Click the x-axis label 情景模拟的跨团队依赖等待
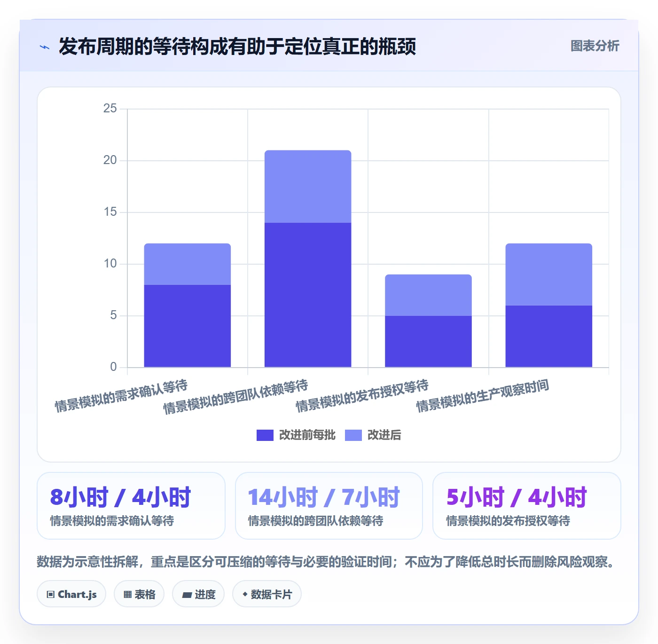Screen dimensions: 658x644 point(235,397)
